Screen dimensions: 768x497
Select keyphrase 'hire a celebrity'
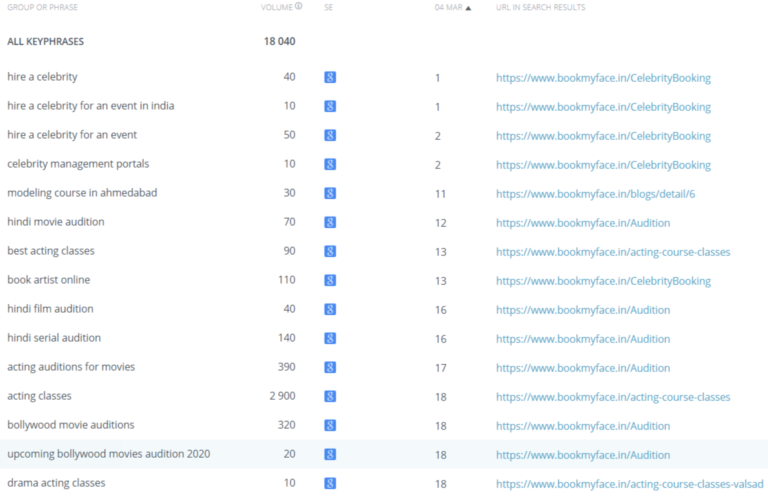click(42, 77)
